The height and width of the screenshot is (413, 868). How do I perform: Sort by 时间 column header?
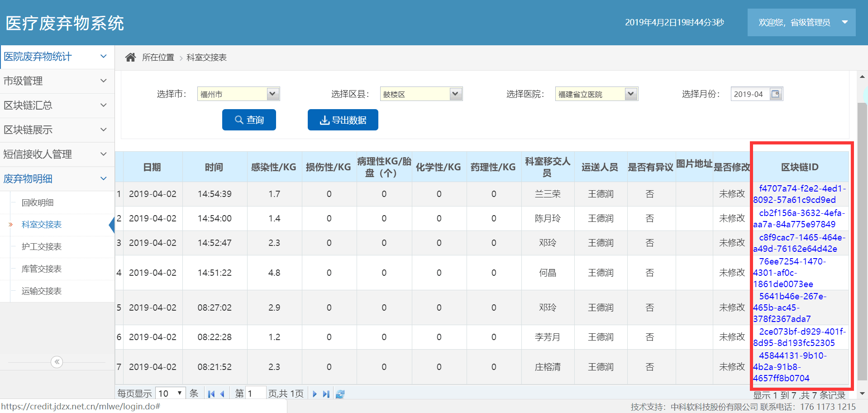(214, 167)
